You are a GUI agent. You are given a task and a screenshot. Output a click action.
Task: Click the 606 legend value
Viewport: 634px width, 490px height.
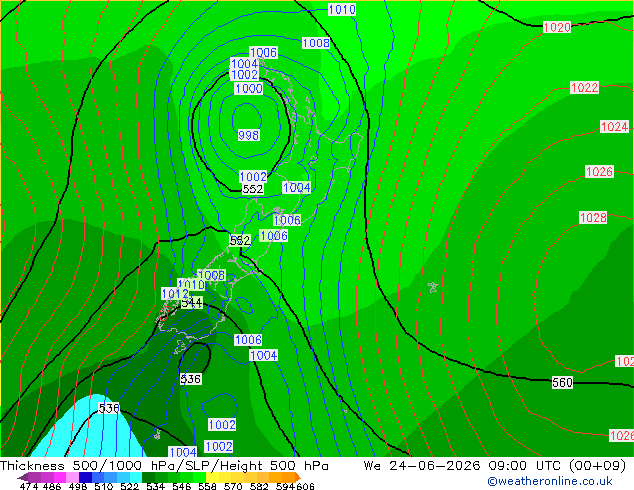305,486
